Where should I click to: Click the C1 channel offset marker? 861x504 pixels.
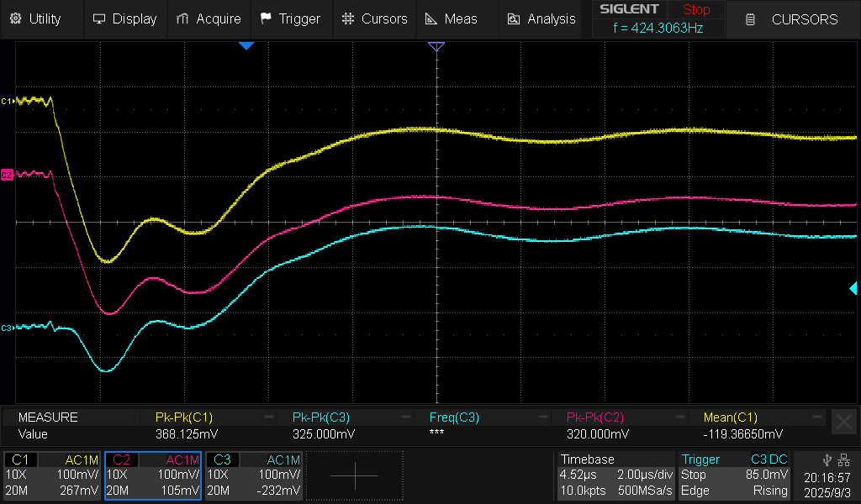(7, 101)
